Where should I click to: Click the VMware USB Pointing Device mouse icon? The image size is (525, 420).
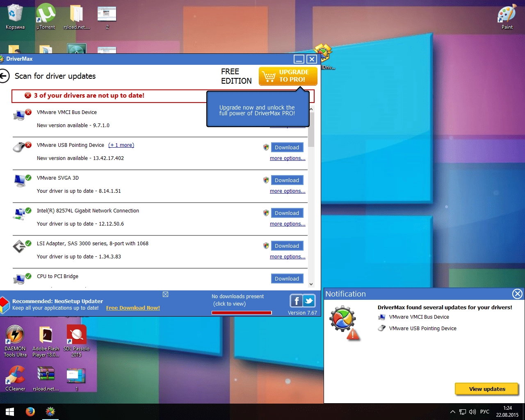tap(21, 147)
